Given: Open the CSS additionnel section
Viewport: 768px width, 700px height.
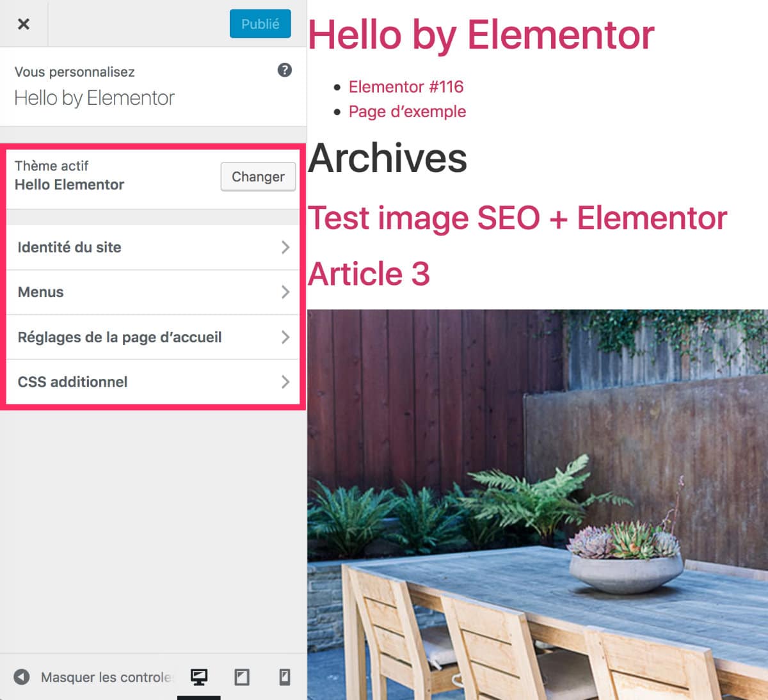Looking at the screenshot, I should tap(72, 382).
